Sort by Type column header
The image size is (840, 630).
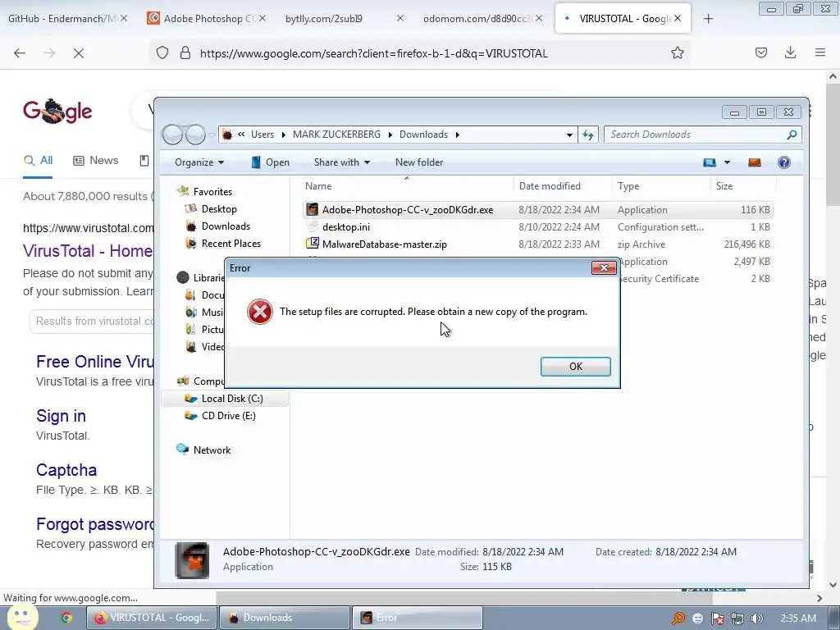click(x=628, y=186)
